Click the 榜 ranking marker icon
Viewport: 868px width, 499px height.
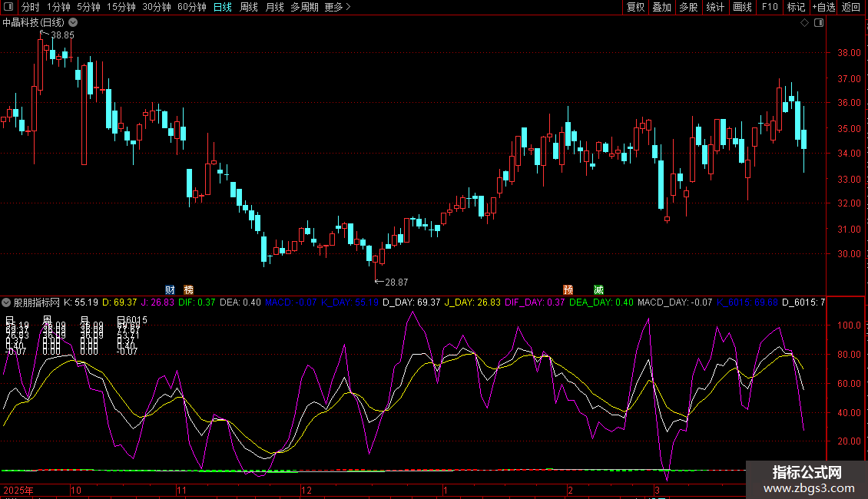coord(188,290)
